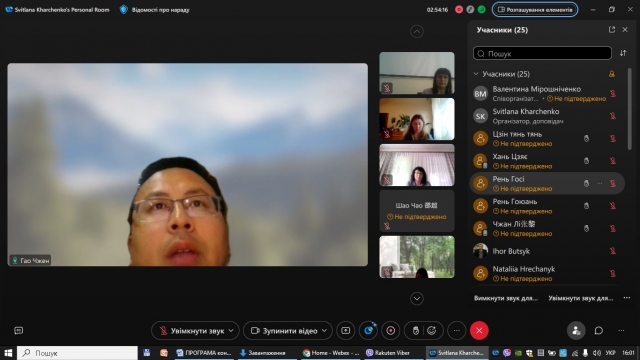End the meeting with red X button

point(479,331)
